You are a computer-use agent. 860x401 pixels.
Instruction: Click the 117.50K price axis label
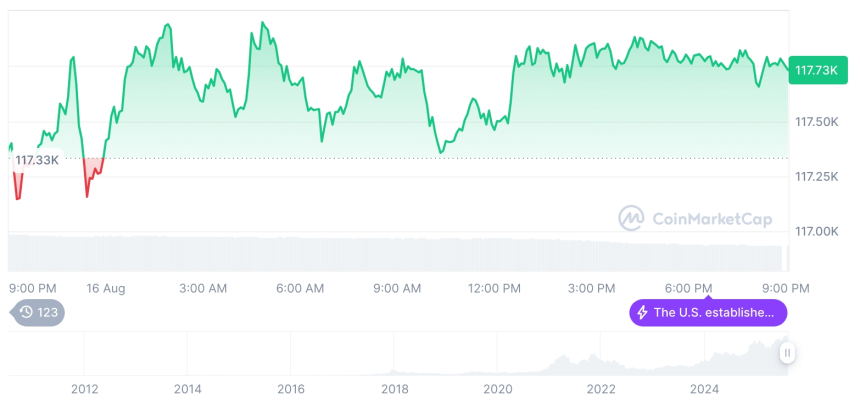click(x=815, y=122)
